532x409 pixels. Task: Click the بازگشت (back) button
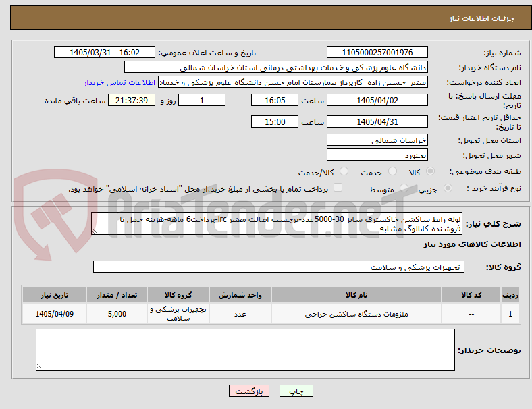click(248, 391)
